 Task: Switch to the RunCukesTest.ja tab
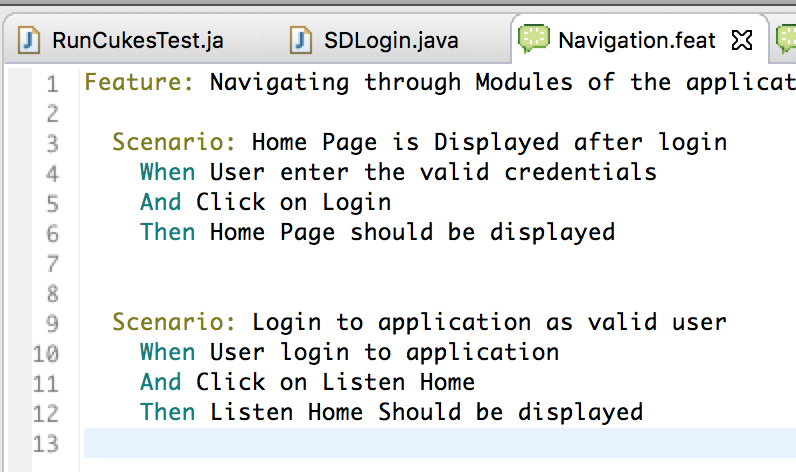coord(138,40)
